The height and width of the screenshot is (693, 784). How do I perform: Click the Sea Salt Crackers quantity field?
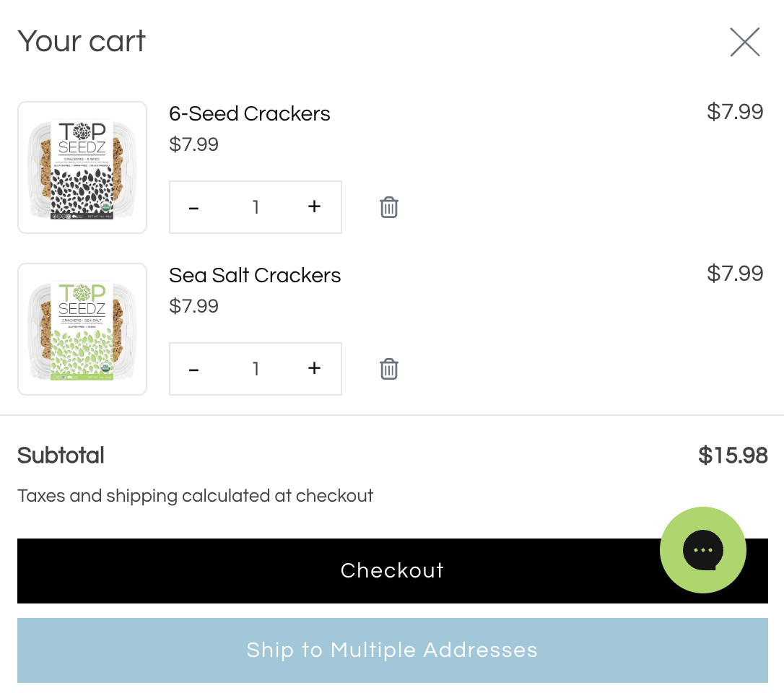[x=256, y=370]
